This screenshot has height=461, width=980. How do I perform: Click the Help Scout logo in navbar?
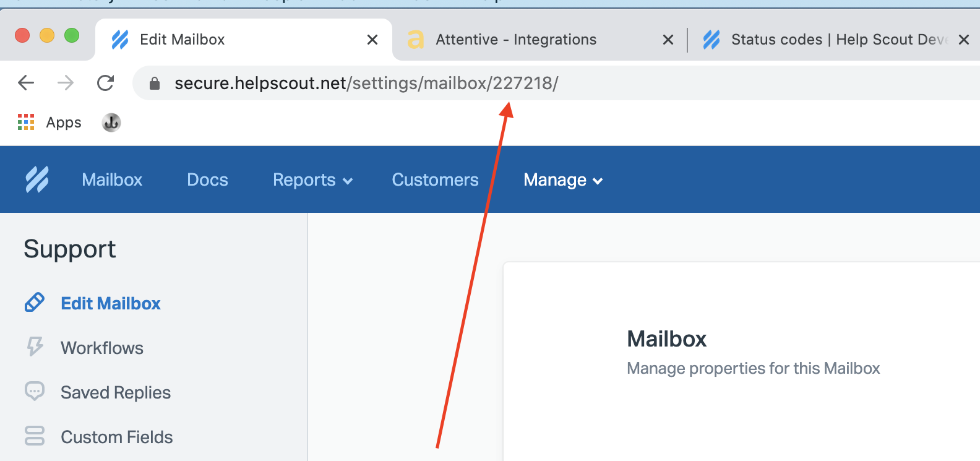click(37, 179)
